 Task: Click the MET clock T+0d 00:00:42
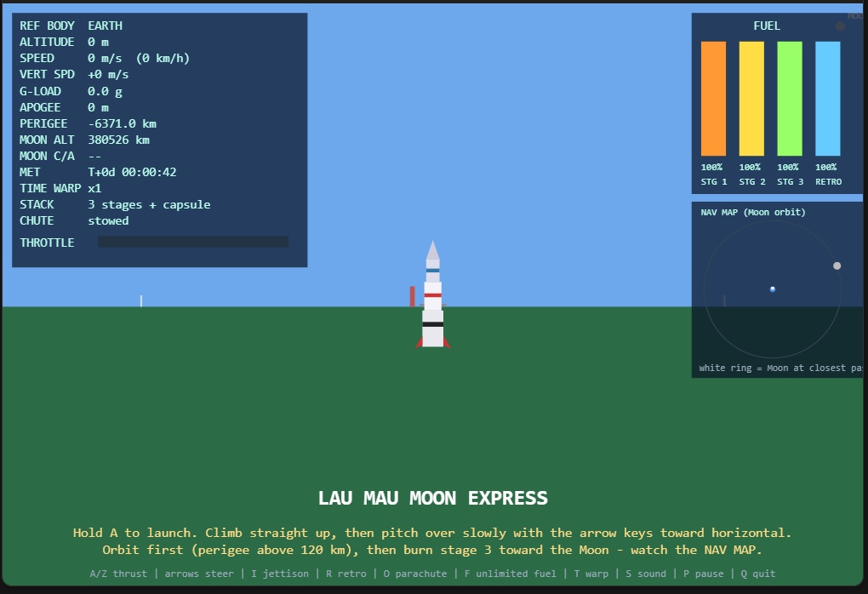click(x=132, y=172)
